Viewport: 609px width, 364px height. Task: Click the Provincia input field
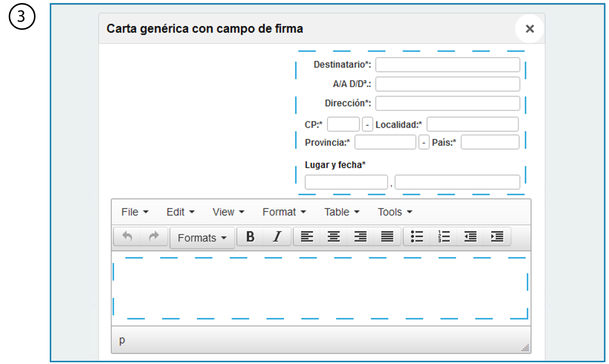(385, 142)
